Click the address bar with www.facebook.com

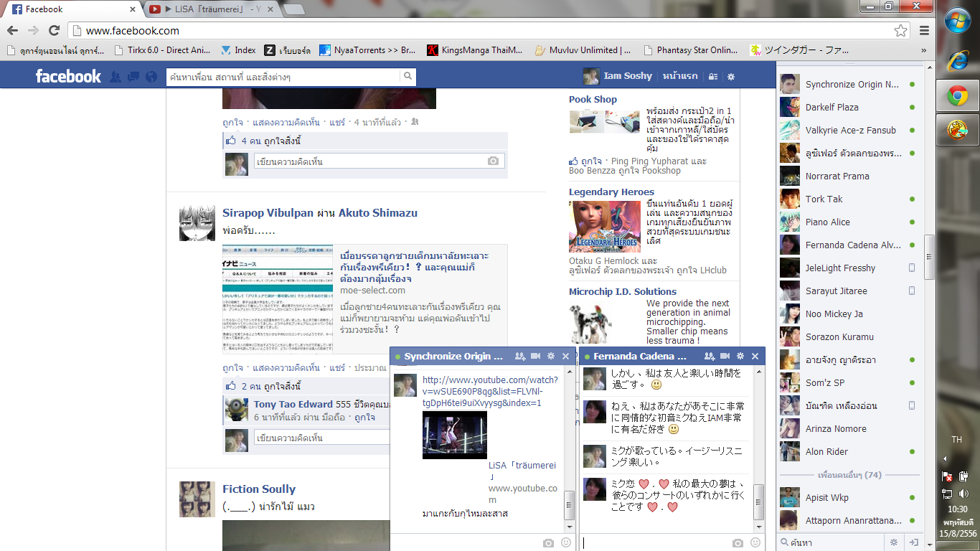481,30
